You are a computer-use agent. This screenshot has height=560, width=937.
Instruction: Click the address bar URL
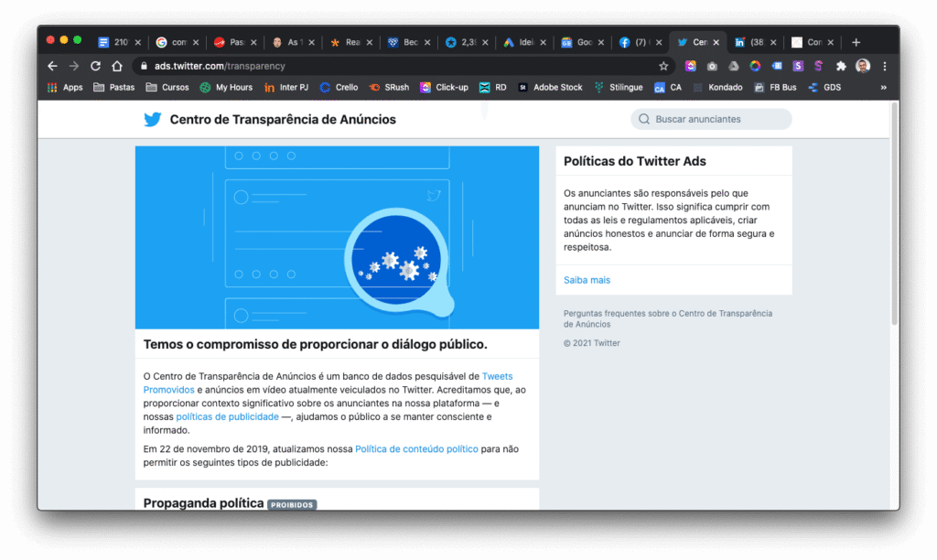[220, 66]
